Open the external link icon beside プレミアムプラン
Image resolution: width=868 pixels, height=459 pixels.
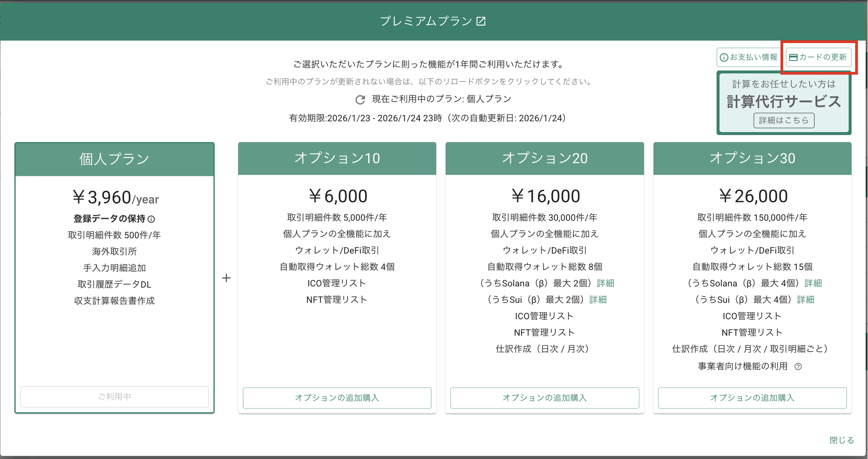[x=481, y=21]
